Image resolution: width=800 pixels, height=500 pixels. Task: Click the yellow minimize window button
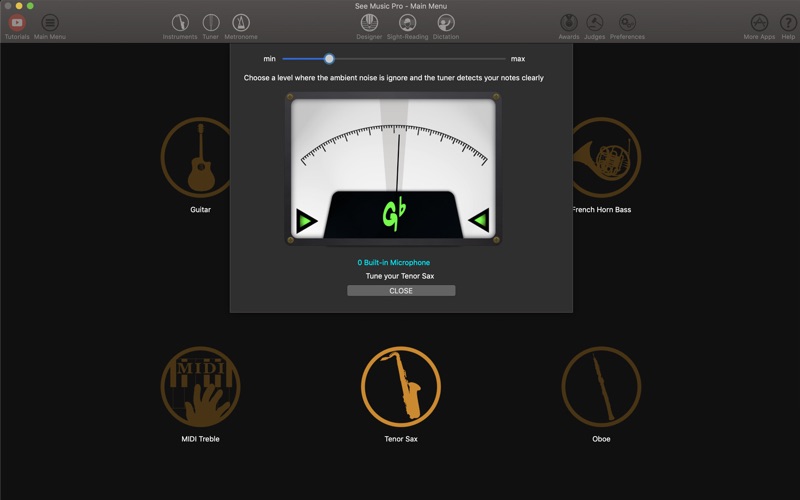pyautogui.click(x=19, y=6)
